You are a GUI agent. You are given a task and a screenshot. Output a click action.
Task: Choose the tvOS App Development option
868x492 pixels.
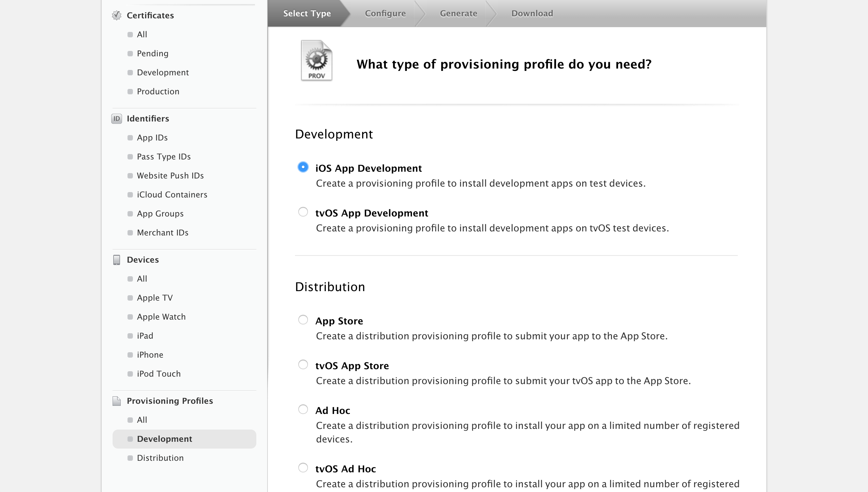click(303, 212)
